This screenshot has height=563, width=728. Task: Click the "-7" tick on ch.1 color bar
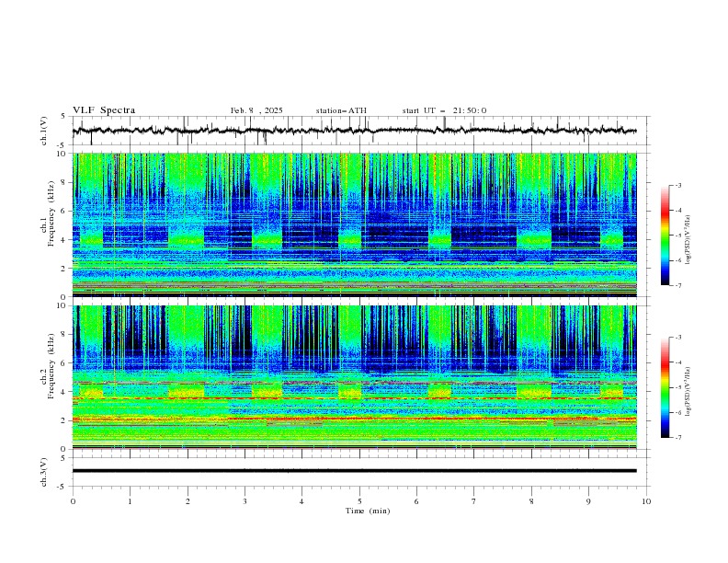[x=678, y=286]
